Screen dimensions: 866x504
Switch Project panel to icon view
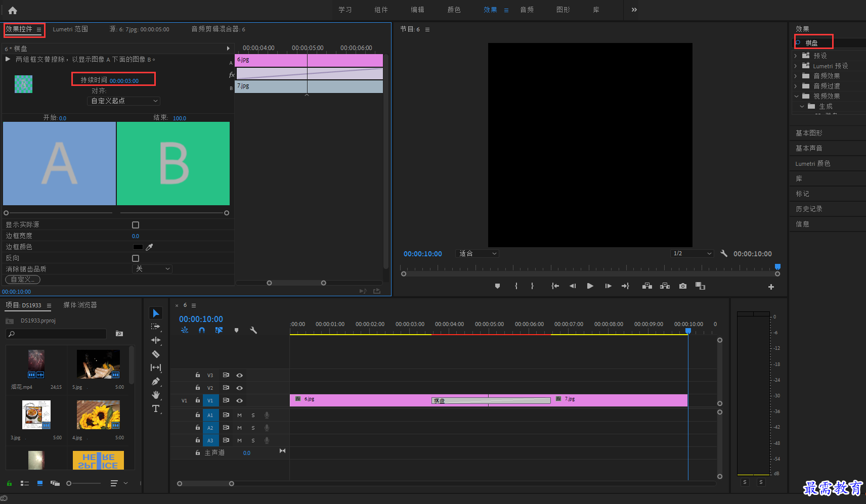point(40,483)
